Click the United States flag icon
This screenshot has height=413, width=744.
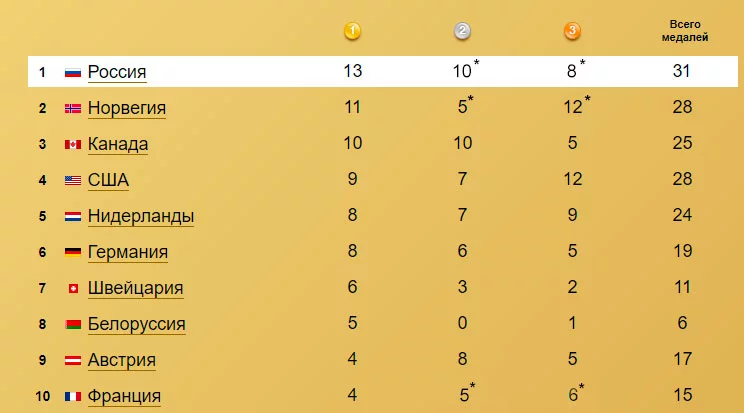click(73, 180)
